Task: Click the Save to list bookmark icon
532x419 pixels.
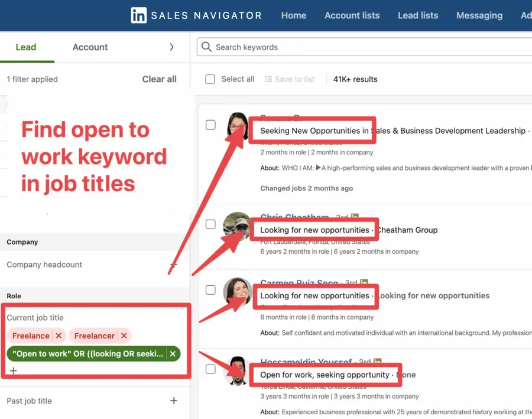Action: (270, 79)
